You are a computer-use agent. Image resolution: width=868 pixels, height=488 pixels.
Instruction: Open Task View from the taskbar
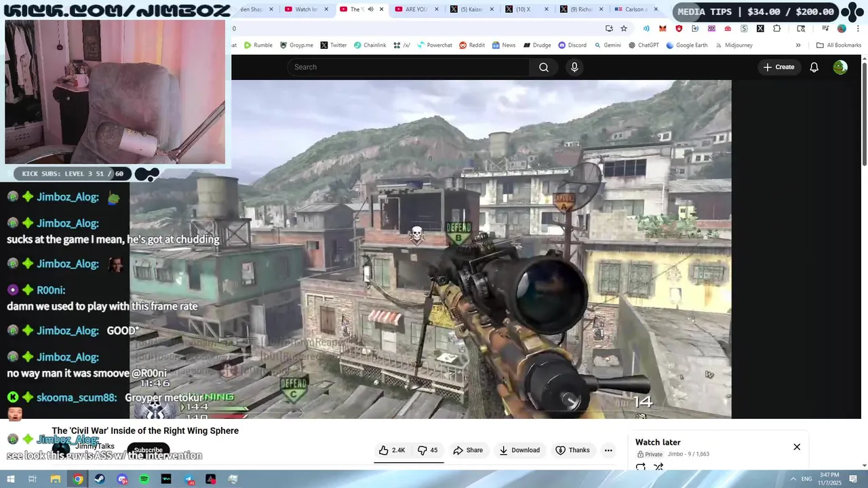click(x=32, y=479)
